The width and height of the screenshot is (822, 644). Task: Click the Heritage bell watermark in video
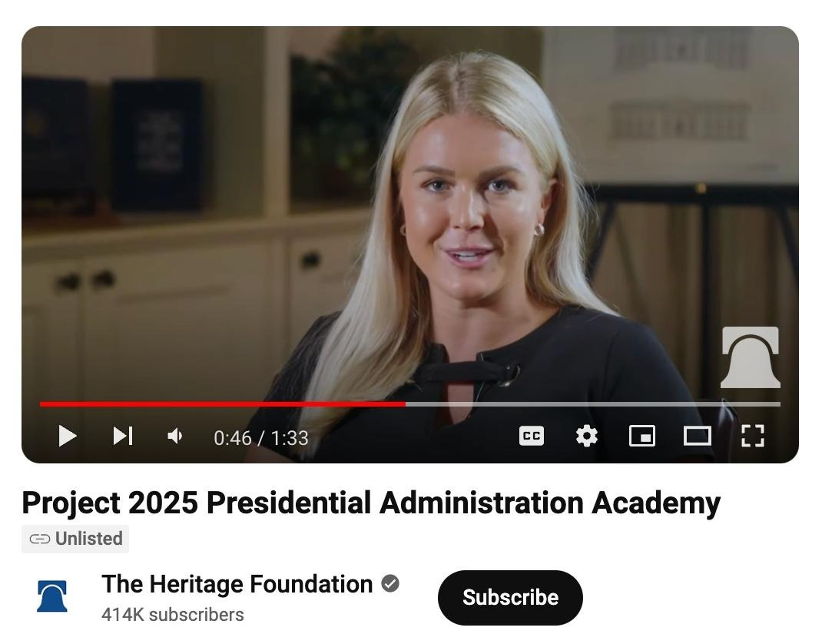pos(751,357)
